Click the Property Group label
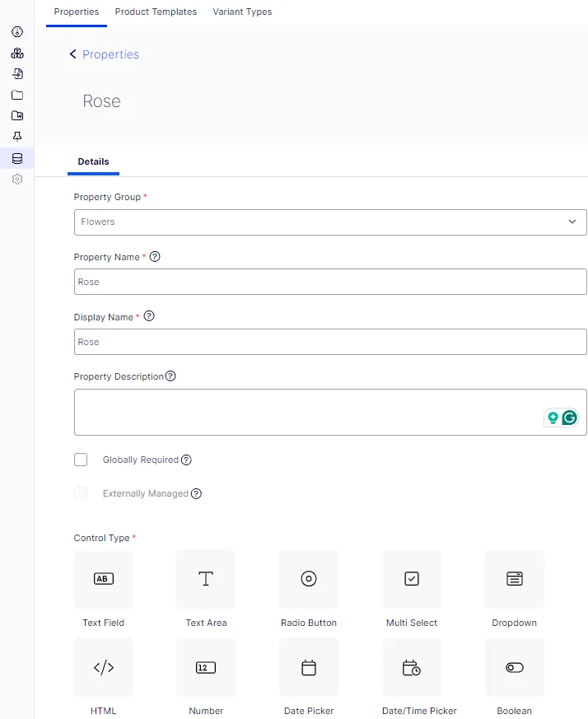The height and width of the screenshot is (719, 588). pyautogui.click(x=107, y=197)
